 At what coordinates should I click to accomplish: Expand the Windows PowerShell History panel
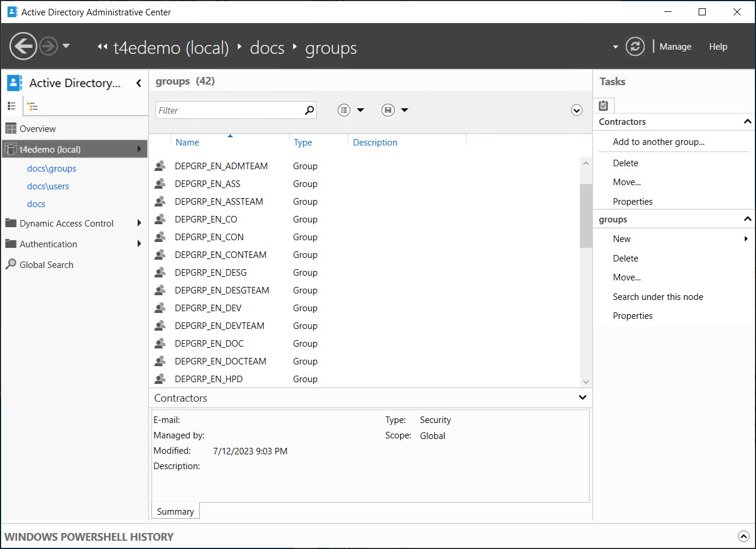pos(743,537)
